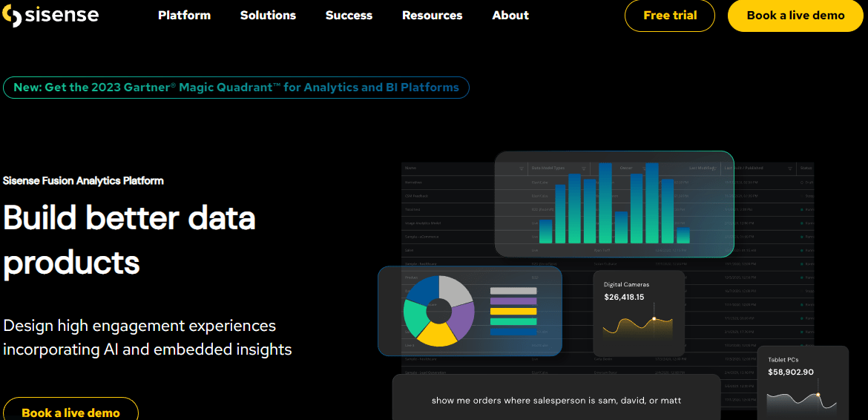Open the Solutions menu
This screenshot has width=868, height=420.
268,16
